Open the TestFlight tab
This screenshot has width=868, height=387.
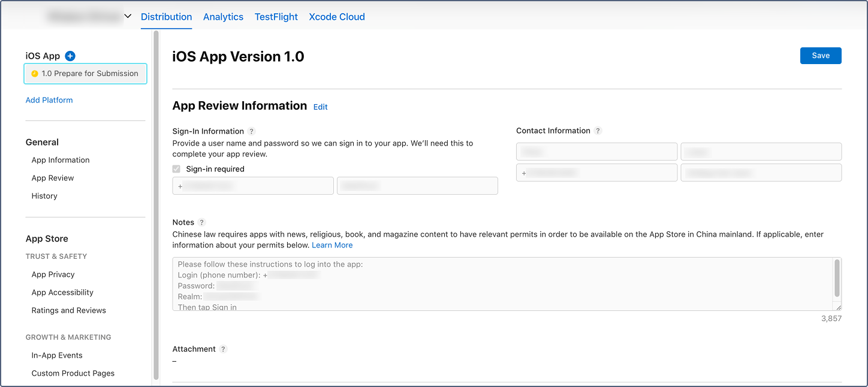[x=276, y=17]
